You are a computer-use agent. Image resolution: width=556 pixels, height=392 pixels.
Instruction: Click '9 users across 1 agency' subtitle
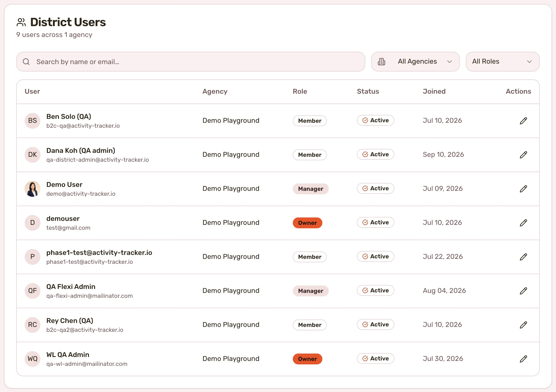[x=54, y=35]
